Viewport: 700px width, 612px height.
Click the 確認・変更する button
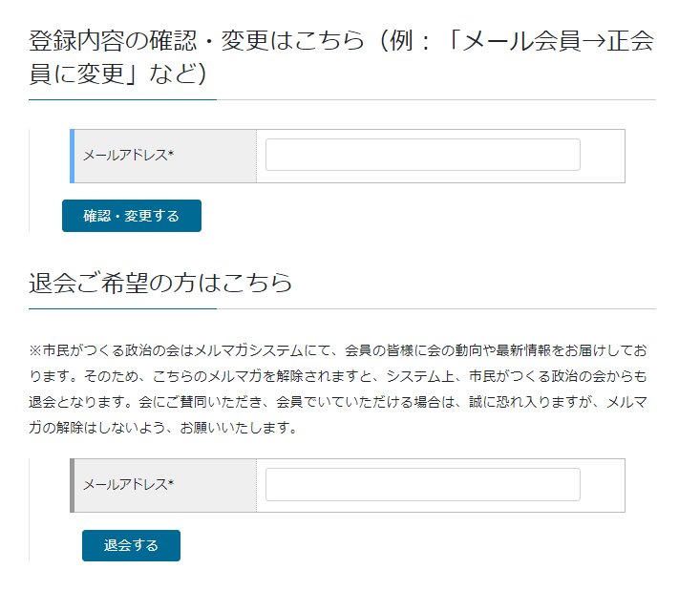(x=131, y=216)
